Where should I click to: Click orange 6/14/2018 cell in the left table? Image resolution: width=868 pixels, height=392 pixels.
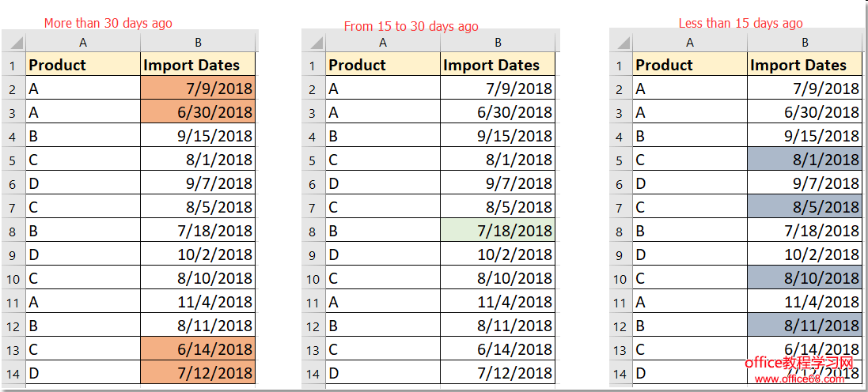pyautogui.click(x=198, y=349)
